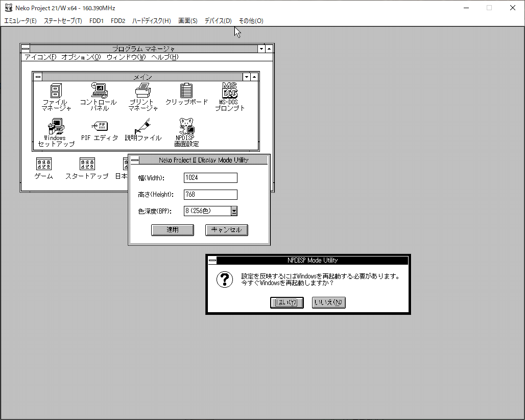The image size is (525, 420).
Task: Click the 幅(Width) input field with 1024
Action: 210,178
